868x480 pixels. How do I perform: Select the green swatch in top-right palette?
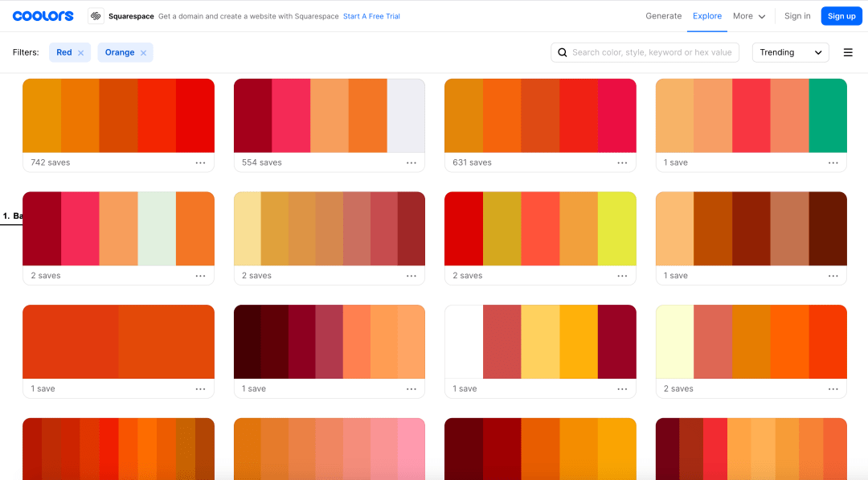click(828, 115)
